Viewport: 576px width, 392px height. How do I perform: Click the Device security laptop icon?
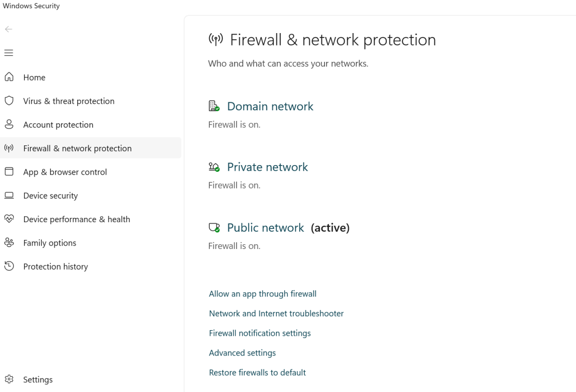9,196
